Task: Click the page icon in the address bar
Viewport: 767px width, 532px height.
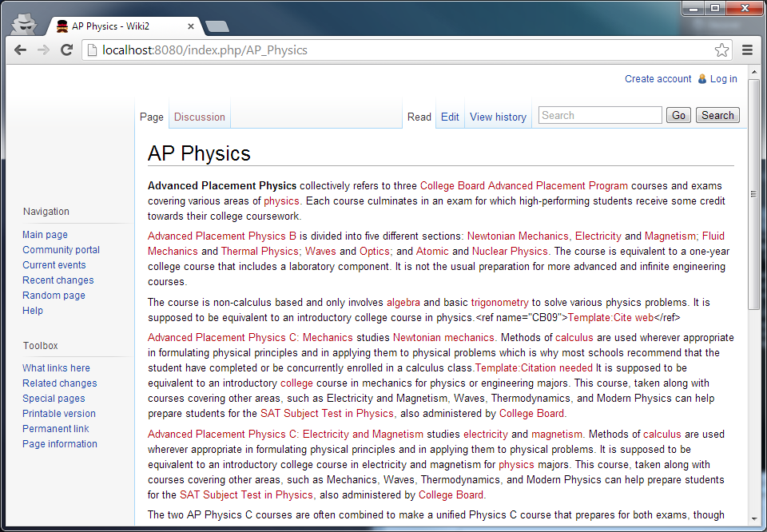Action: [x=90, y=50]
